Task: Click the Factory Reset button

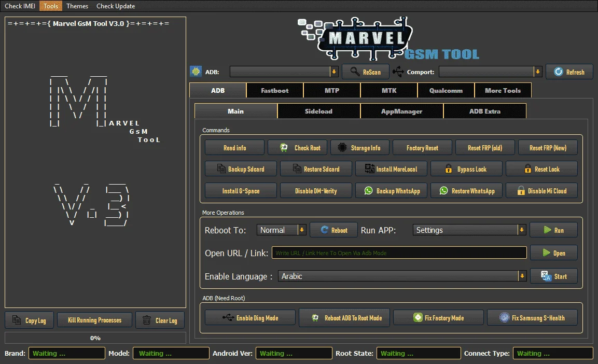Action: point(422,147)
